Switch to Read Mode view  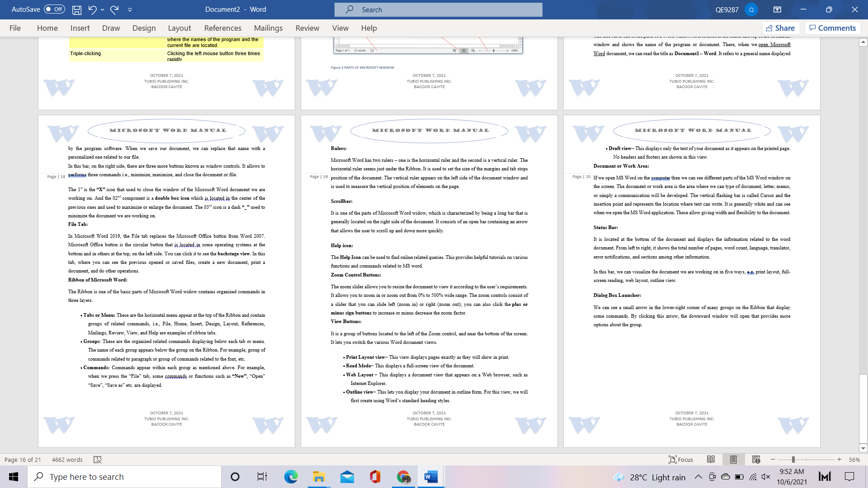click(711, 460)
